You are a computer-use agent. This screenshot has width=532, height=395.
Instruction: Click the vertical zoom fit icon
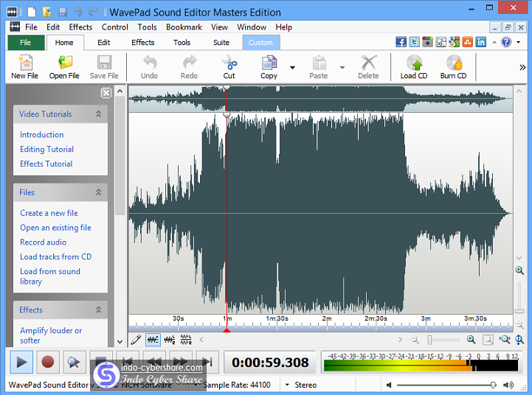(519, 340)
